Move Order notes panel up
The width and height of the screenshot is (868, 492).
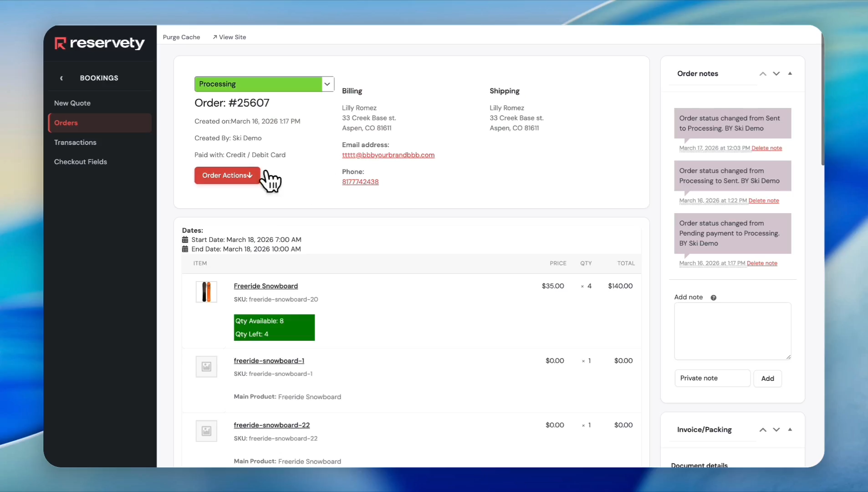(763, 74)
